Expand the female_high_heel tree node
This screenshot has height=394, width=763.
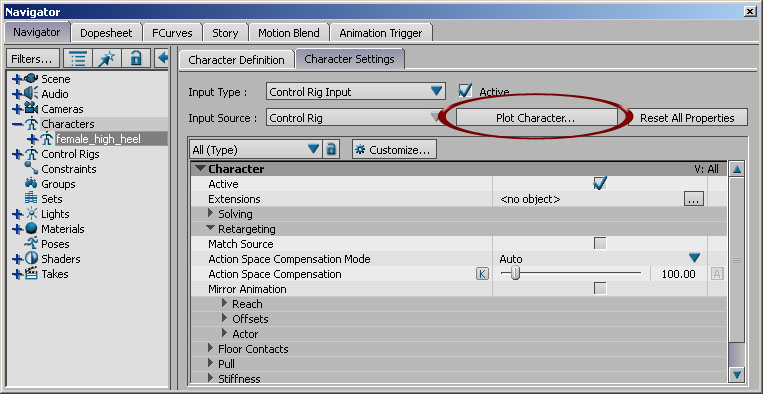(x=32, y=139)
